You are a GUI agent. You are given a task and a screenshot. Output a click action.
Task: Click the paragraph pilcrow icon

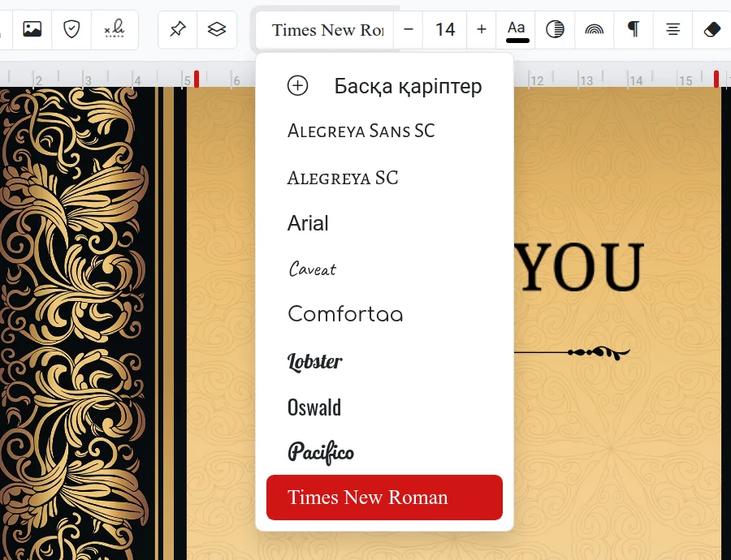point(633,30)
